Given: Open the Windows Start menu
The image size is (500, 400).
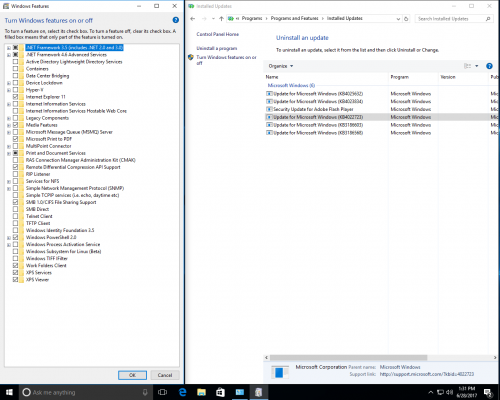Looking at the screenshot, I should click(9, 392).
